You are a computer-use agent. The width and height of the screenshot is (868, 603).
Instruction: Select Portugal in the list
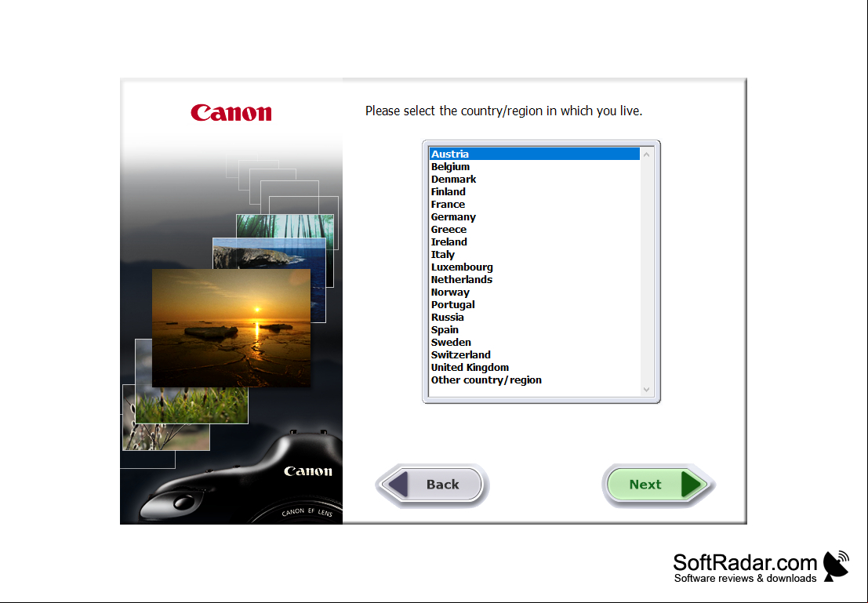click(534, 304)
